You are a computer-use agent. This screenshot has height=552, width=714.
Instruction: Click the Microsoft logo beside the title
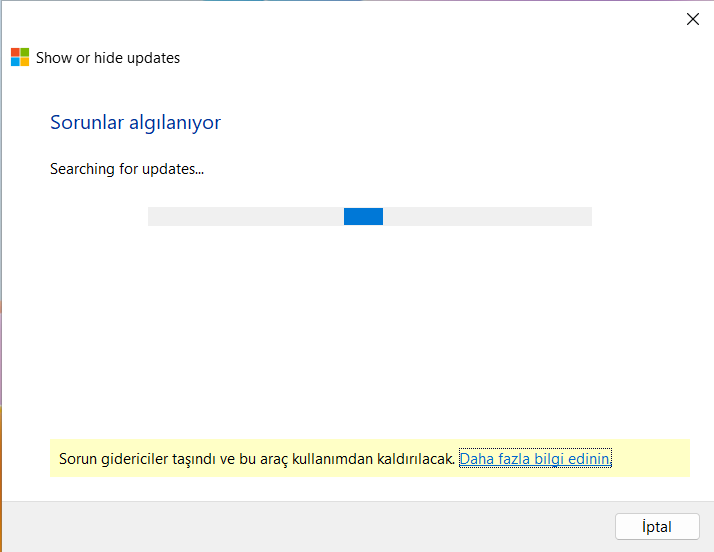(x=20, y=57)
